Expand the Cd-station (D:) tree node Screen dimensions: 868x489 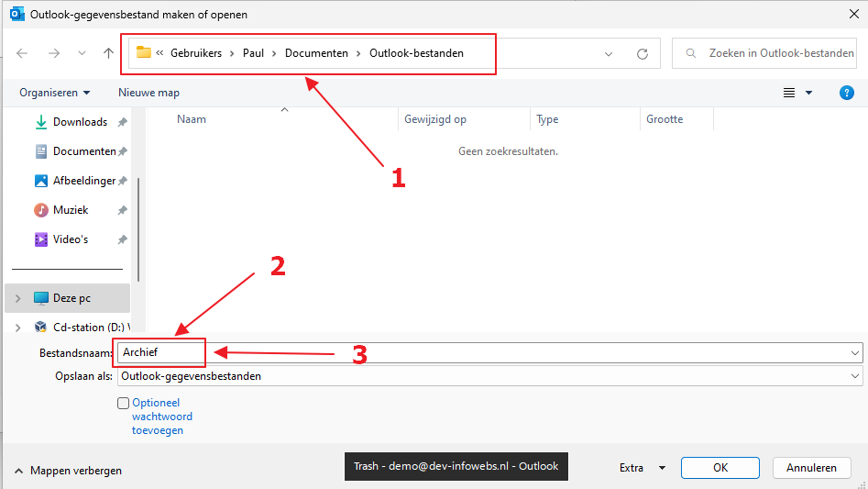tap(17, 328)
